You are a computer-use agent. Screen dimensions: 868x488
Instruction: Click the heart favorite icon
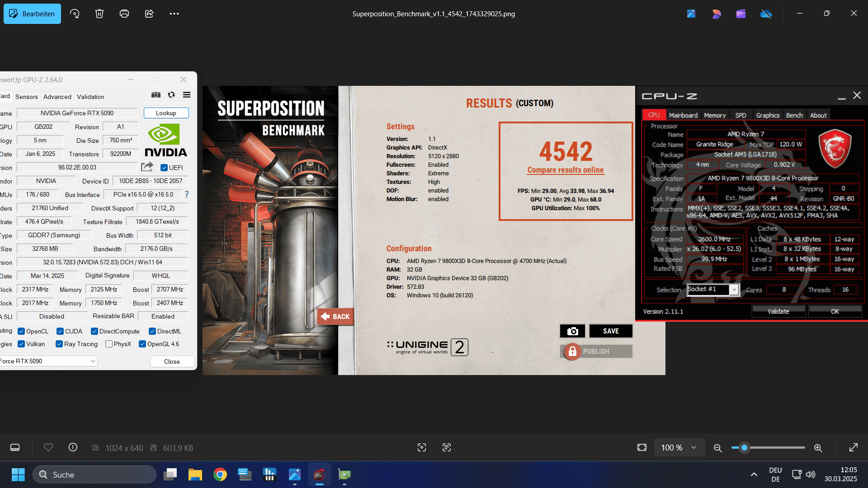(48, 447)
